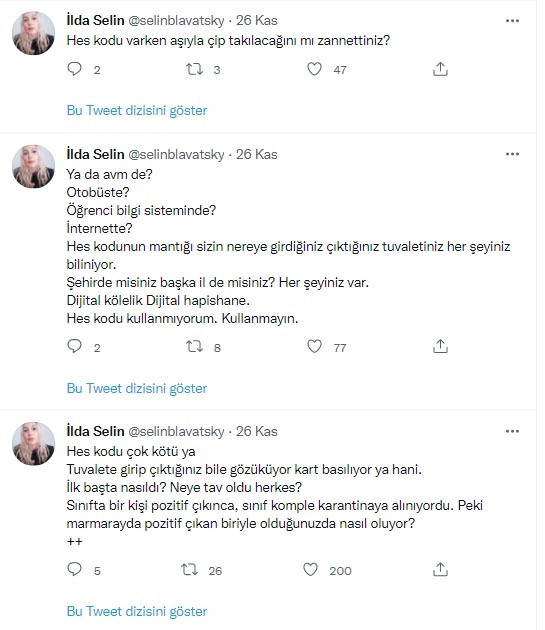Like the tweet with 200 likes
Screen dimensions: 545x630
(310, 569)
